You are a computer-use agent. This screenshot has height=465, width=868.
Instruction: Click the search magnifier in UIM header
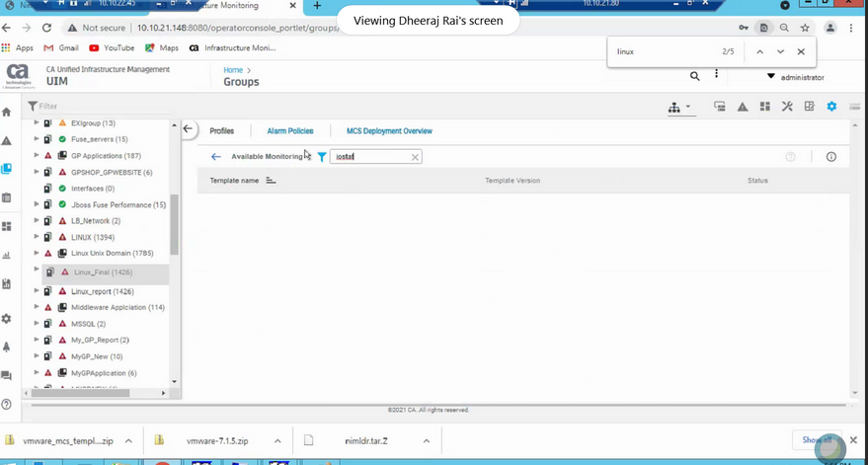695,76
